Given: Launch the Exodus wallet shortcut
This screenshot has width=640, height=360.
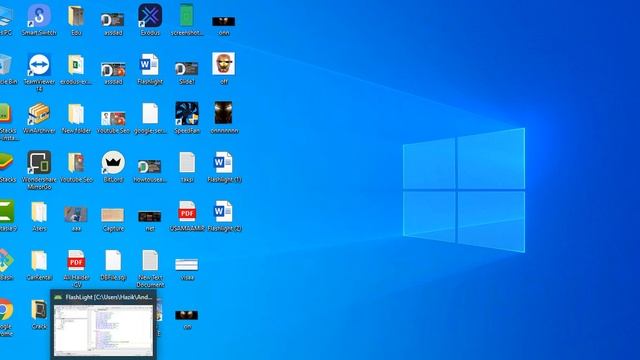Looking at the screenshot, I should pyautogui.click(x=150, y=16).
